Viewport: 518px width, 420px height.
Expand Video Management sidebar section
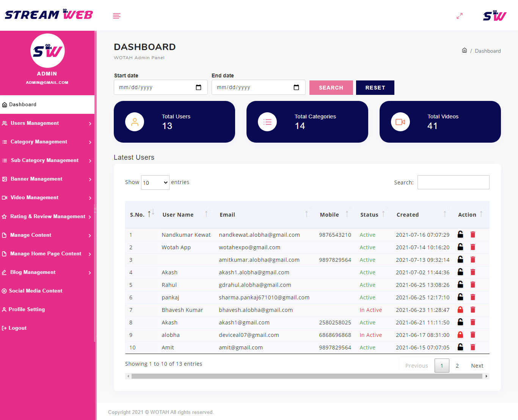pos(47,198)
